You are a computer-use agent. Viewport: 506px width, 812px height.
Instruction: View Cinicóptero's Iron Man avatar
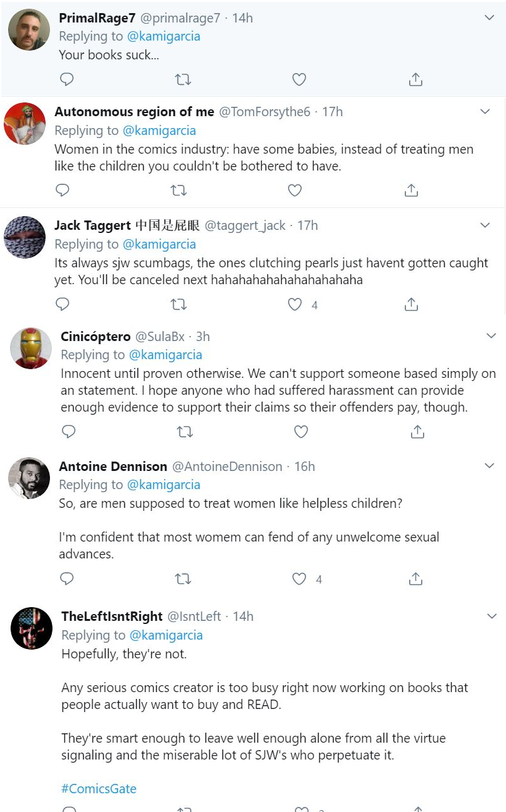31,348
